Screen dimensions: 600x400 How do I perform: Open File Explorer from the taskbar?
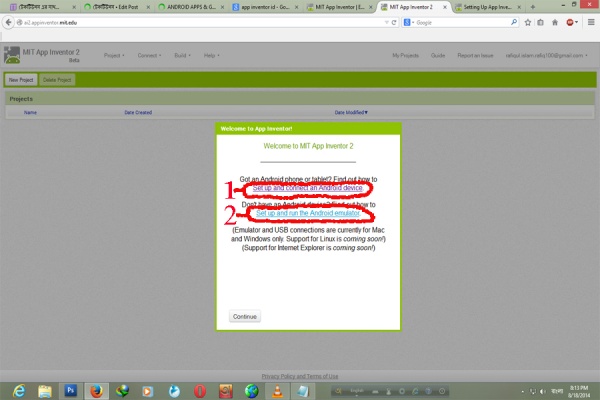pyautogui.click(x=45, y=391)
